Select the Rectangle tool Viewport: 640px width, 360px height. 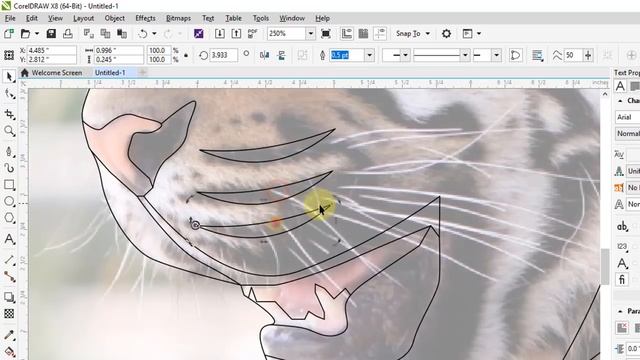point(9,185)
